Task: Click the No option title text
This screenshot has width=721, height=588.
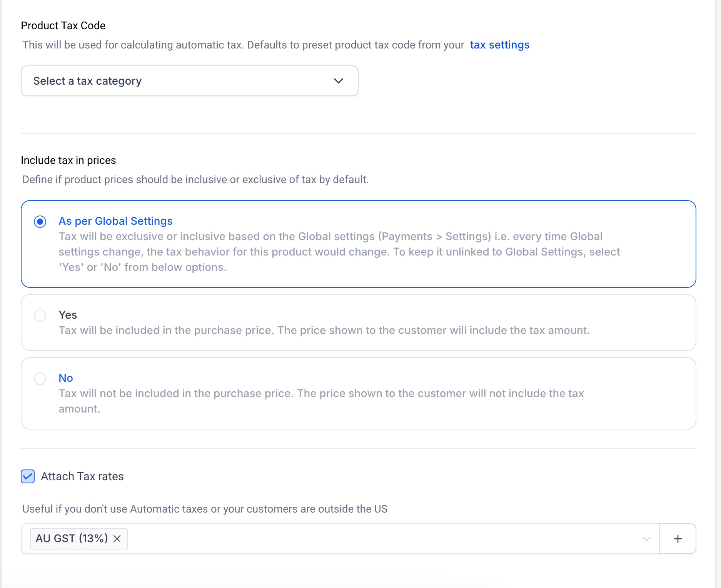Action: [66, 378]
